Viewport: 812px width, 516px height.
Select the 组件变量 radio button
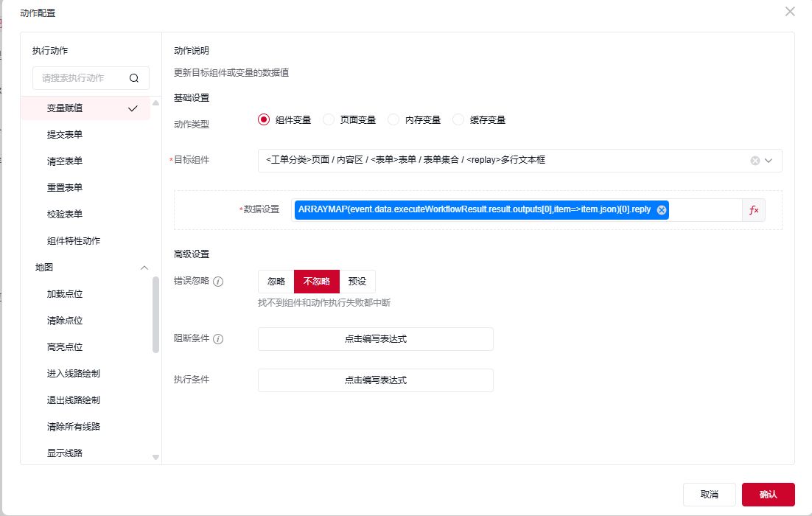(264, 120)
